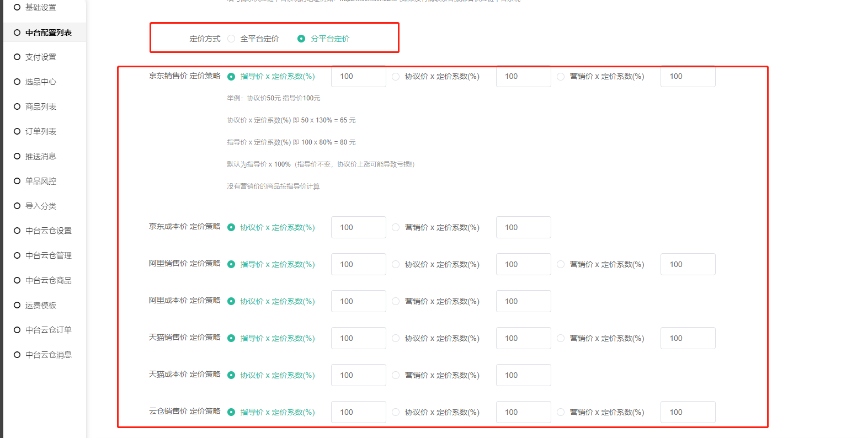
Task: Select 协议价 option for 阿里销售价 strategy
Action: (396, 264)
